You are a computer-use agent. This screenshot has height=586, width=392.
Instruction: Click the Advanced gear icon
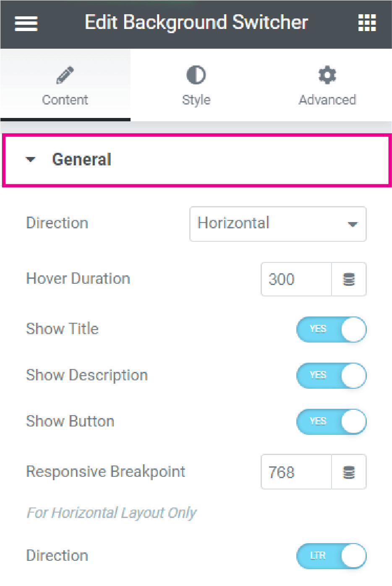click(327, 75)
